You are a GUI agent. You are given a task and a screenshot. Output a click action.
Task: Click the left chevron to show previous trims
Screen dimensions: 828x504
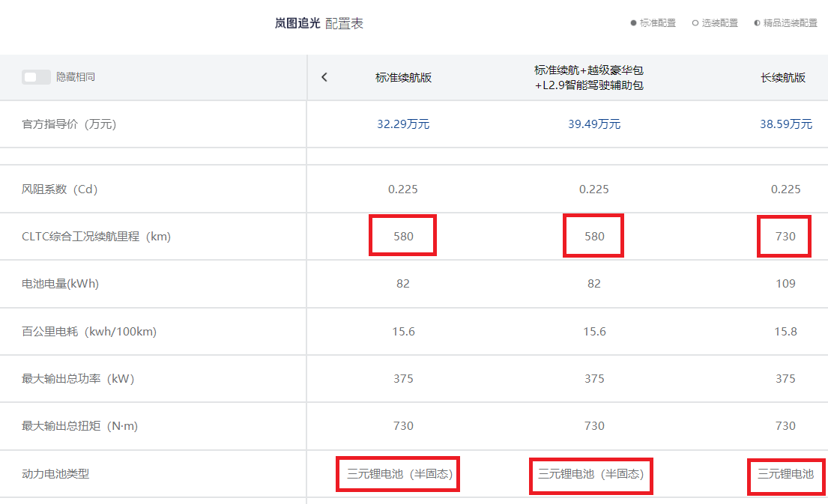pos(324,77)
